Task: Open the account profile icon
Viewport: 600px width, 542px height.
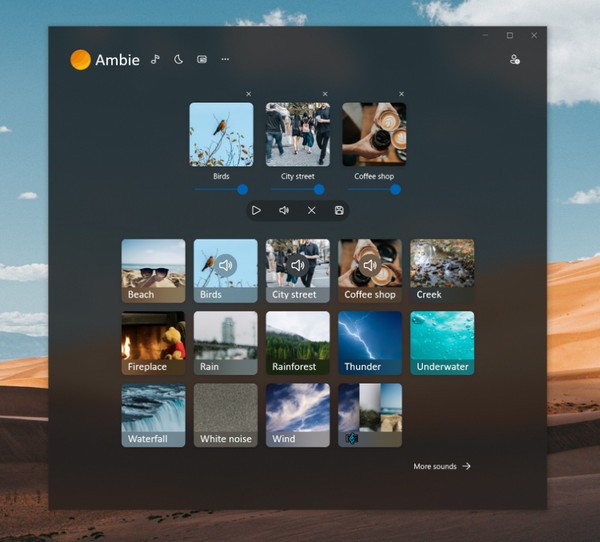Action: (x=515, y=60)
